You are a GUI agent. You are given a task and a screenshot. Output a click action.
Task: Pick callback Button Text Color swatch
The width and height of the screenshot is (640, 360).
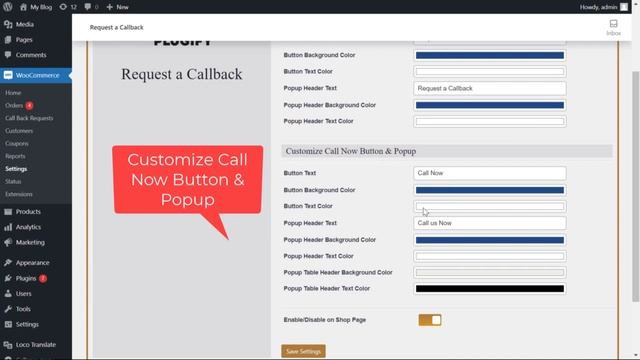tap(490, 71)
